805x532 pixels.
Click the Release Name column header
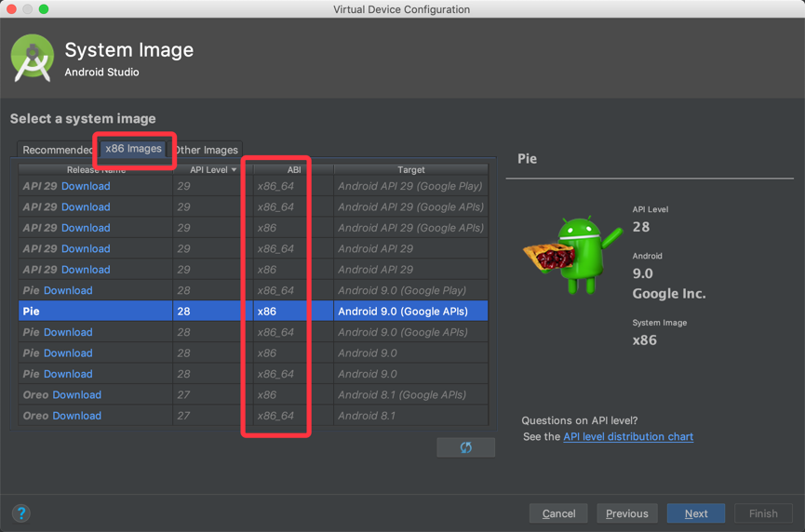[x=96, y=170]
